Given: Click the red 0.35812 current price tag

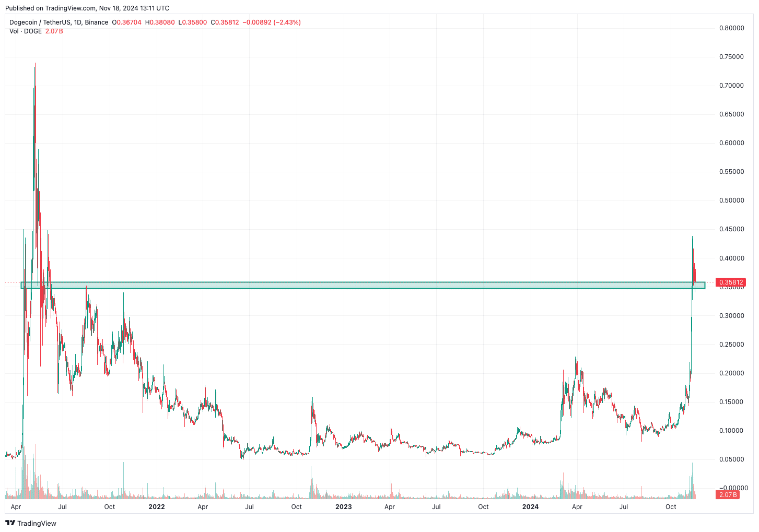Looking at the screenshot, I should [x=731, y=282].
